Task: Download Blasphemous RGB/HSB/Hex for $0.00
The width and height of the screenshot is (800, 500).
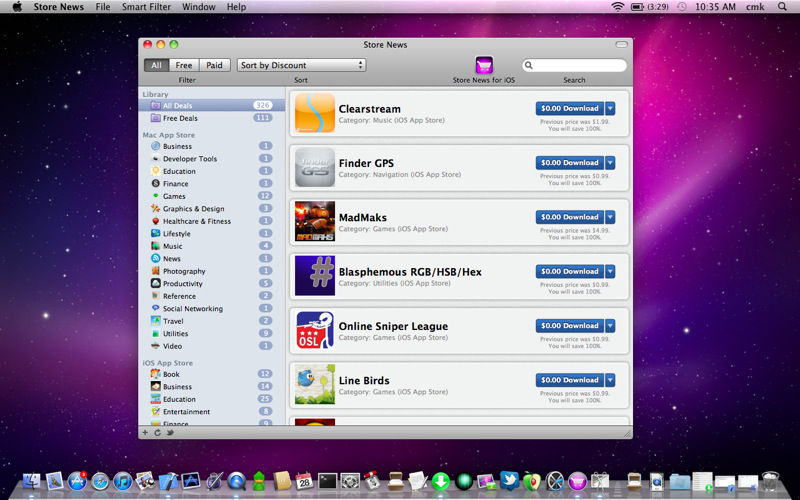Action: [569, 271]
